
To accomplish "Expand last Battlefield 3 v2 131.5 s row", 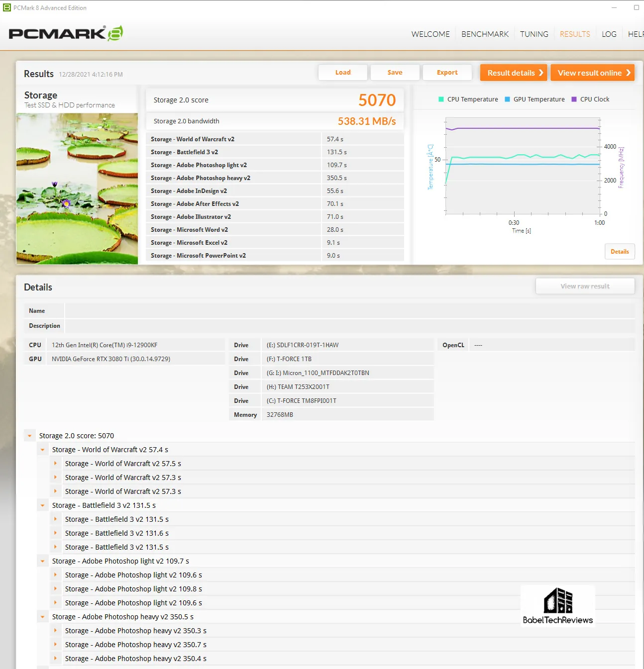I will pos(55,547).
